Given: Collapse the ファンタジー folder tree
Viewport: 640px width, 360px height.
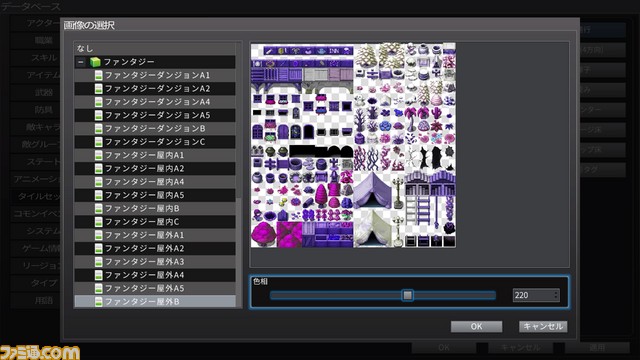Looking at the screenshot, I should 81,62.
